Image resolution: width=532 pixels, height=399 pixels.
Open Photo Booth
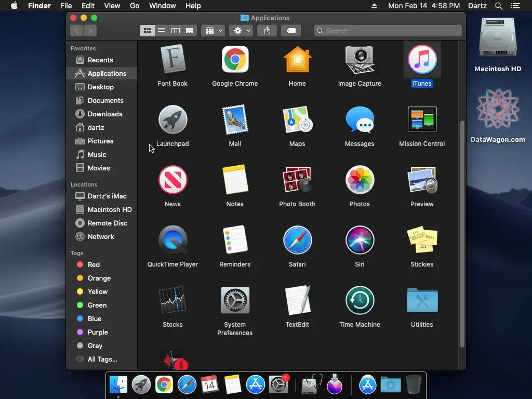click(x=297, y=180)
